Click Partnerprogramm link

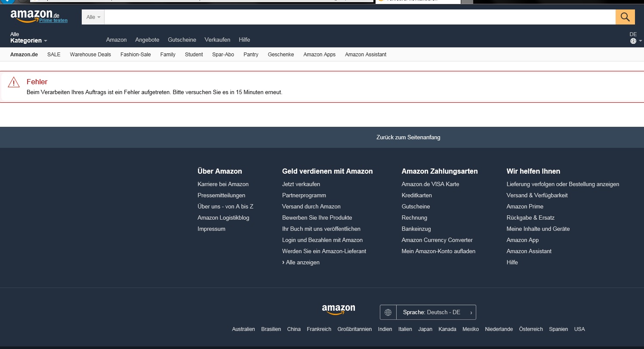pyautogui.click(x=304, y=195)
